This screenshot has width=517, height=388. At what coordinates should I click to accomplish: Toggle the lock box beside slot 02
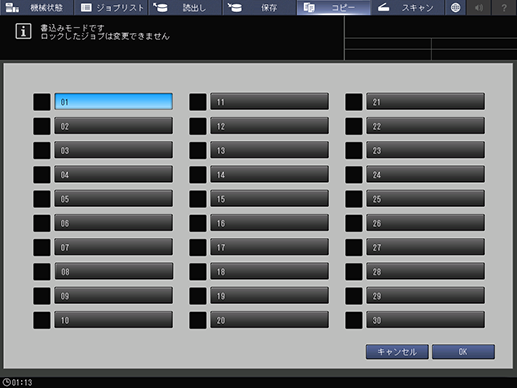[x=42, y=126]
